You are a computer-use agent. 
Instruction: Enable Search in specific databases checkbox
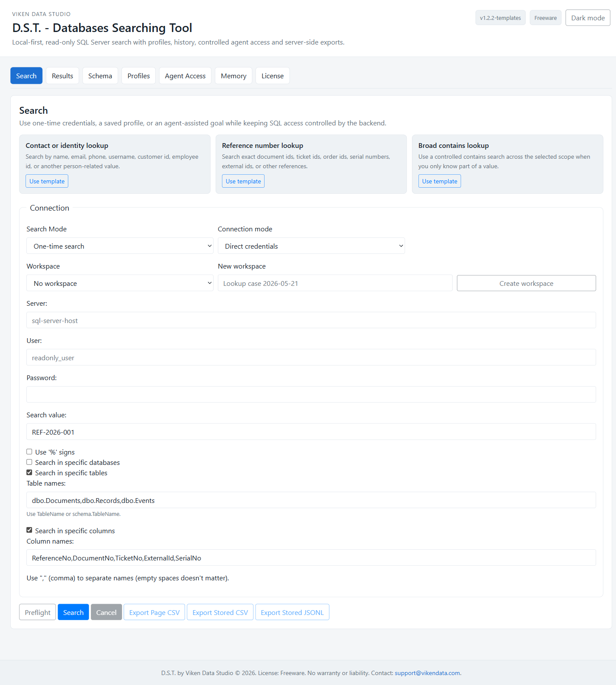tap(29, 462)
